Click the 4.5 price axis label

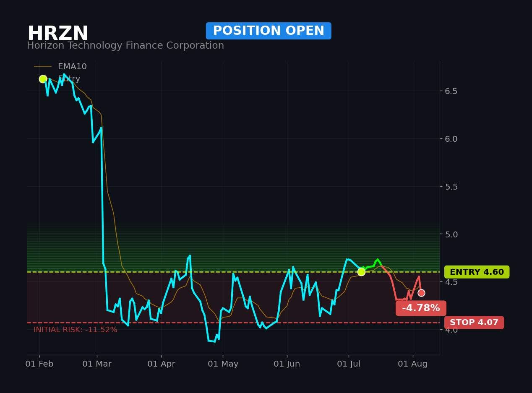(x=451, y=282)
